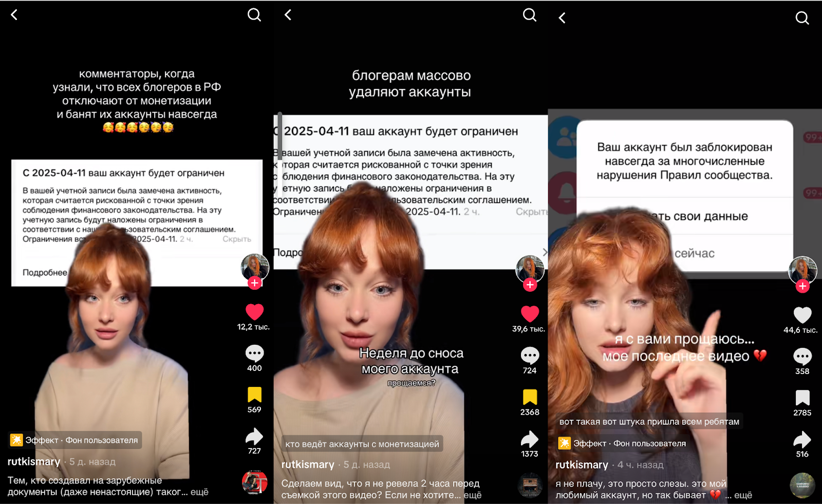Screen dimensions: 822x504
Task: Open rutkismary profile in я не плачу video
Action: point(582,465)
